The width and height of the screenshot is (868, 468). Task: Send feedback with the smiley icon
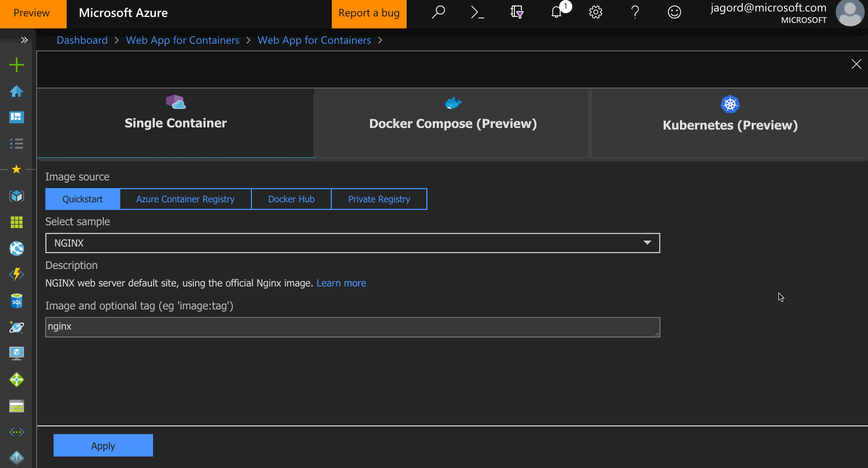[x=675, y=13]
